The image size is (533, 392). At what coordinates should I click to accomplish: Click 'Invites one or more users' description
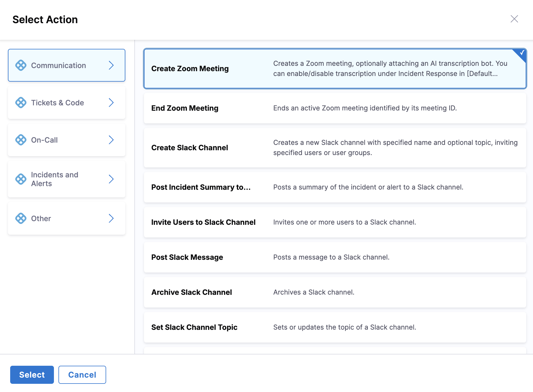345,222
